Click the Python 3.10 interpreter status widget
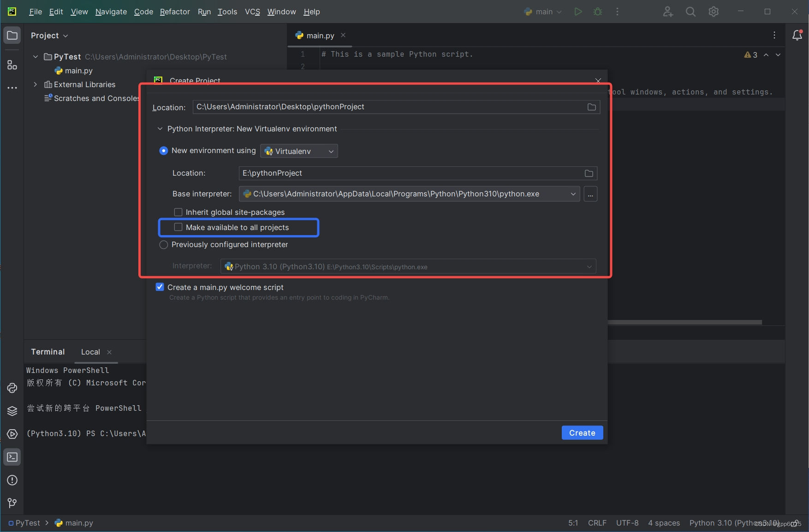The height and width of the screenshot is (532, 809). click(x=734, y=523)
